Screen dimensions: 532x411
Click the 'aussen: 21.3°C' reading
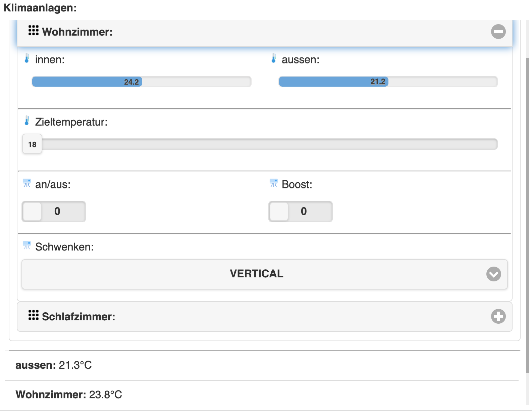click(54, 365)
